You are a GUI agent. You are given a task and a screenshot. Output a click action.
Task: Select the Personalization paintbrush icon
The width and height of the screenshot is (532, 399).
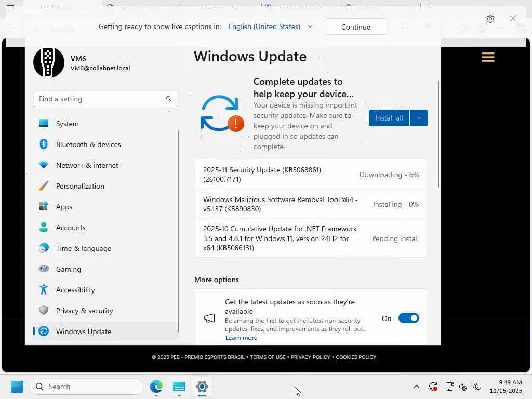pyautogui.click(x=44, y=186)
